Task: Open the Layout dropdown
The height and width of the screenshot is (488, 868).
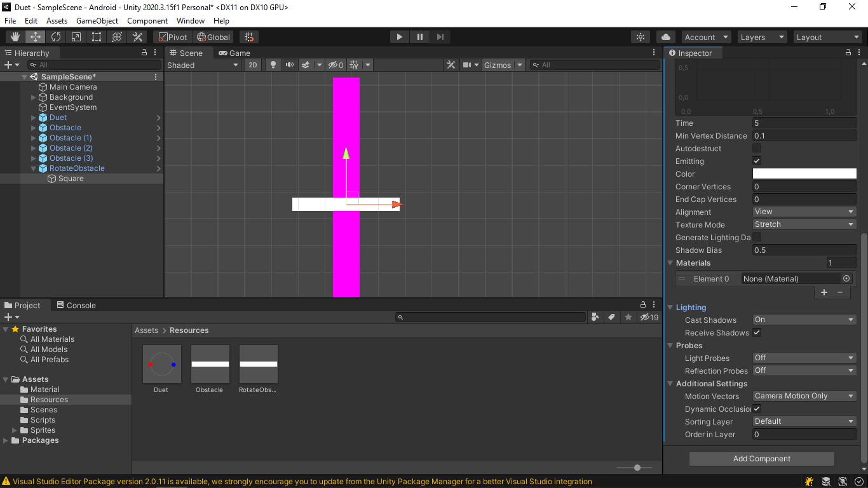Action: (827, 37)
